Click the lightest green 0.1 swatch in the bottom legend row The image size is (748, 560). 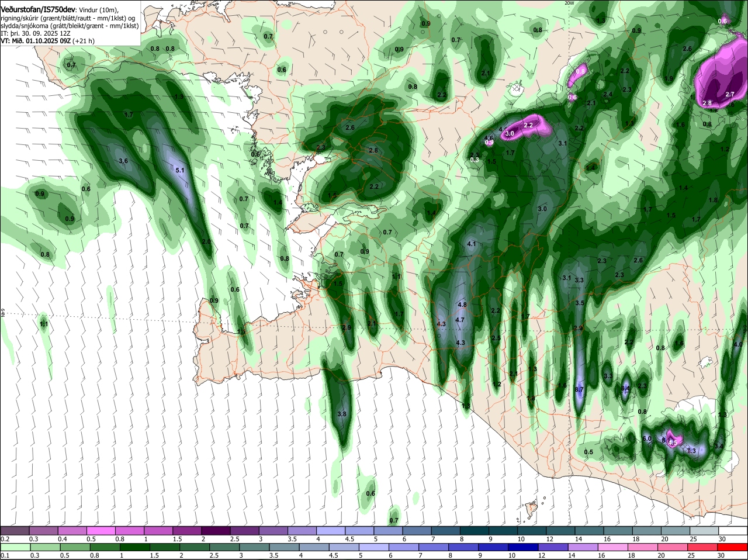tap(15, 547)
